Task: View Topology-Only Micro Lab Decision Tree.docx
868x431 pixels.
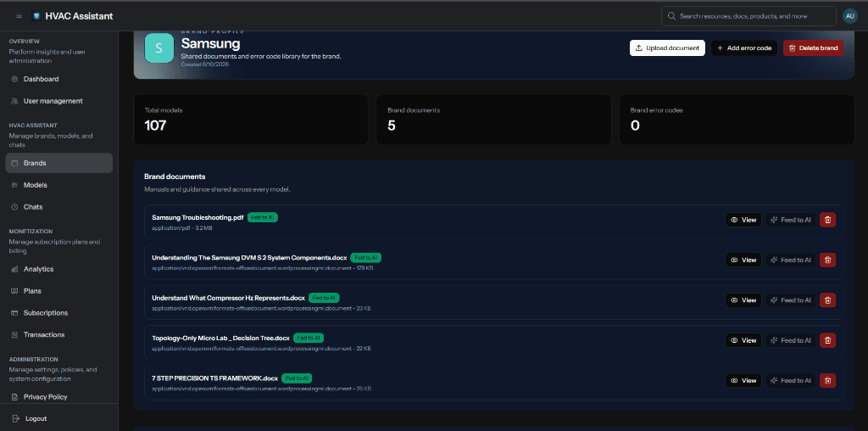Action: pos(743,340)
